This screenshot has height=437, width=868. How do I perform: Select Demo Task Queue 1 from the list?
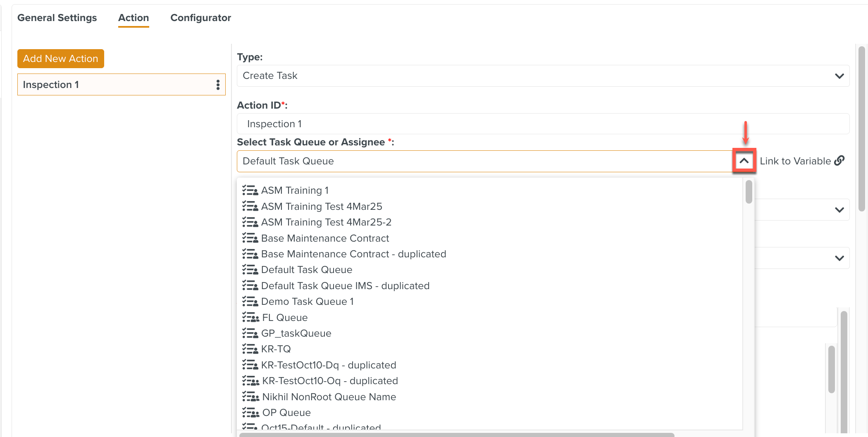click(308, 302)
